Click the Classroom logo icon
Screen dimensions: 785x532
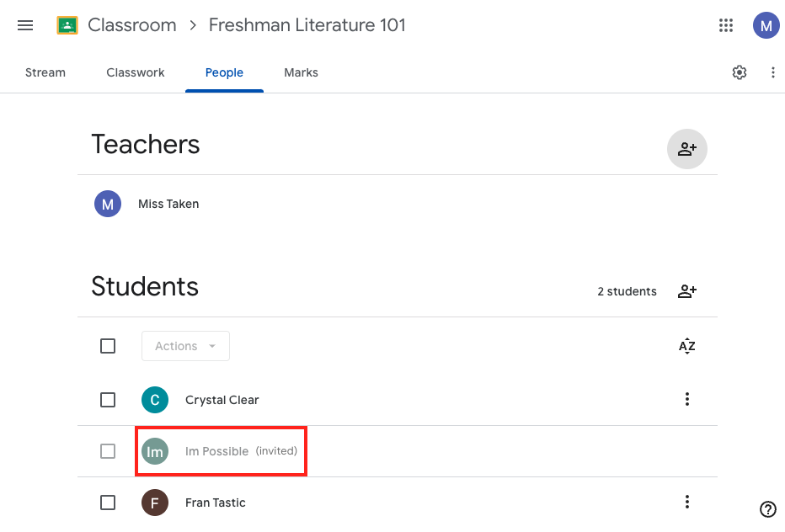click(67, 25)
